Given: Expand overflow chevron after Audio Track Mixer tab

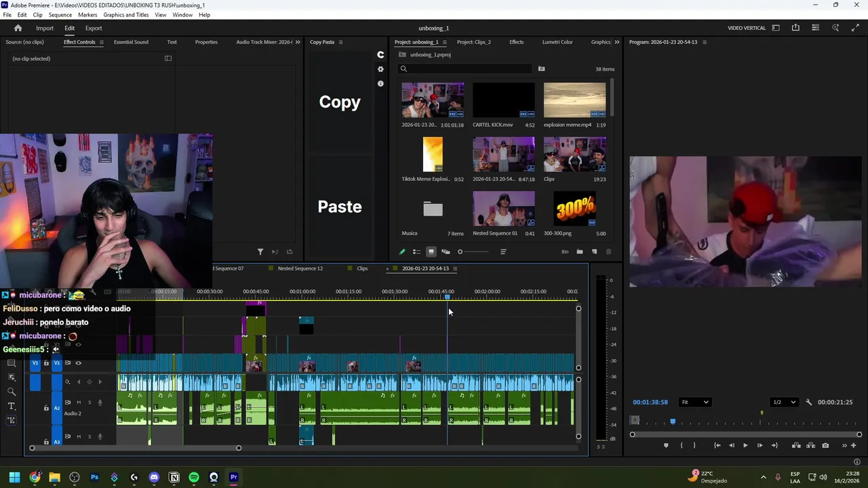Looking at the screenshot, I should tap(297, 42).
